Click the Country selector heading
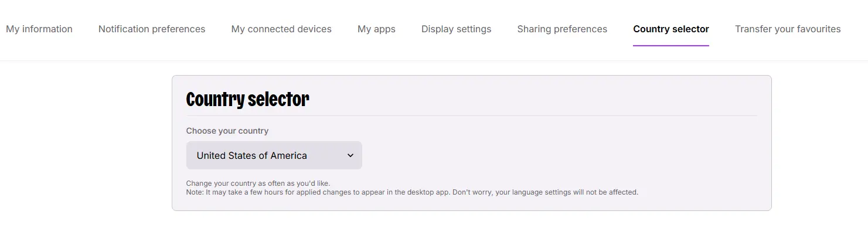 247,99
